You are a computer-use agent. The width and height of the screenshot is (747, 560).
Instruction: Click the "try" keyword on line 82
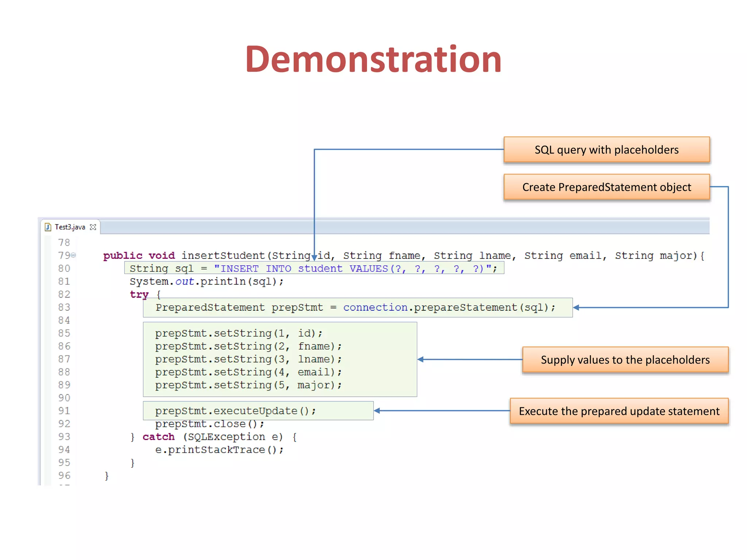[x=139, y=295]
